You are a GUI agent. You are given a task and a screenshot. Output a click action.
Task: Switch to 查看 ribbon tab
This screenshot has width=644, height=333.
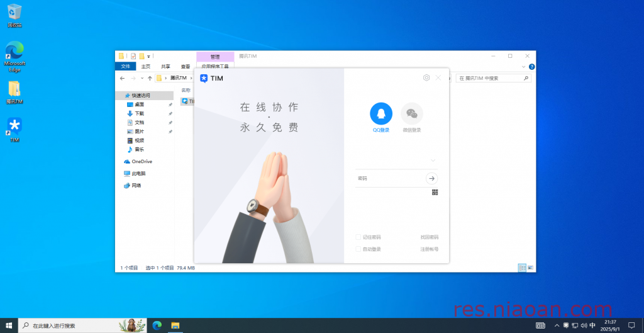[186, 67]
